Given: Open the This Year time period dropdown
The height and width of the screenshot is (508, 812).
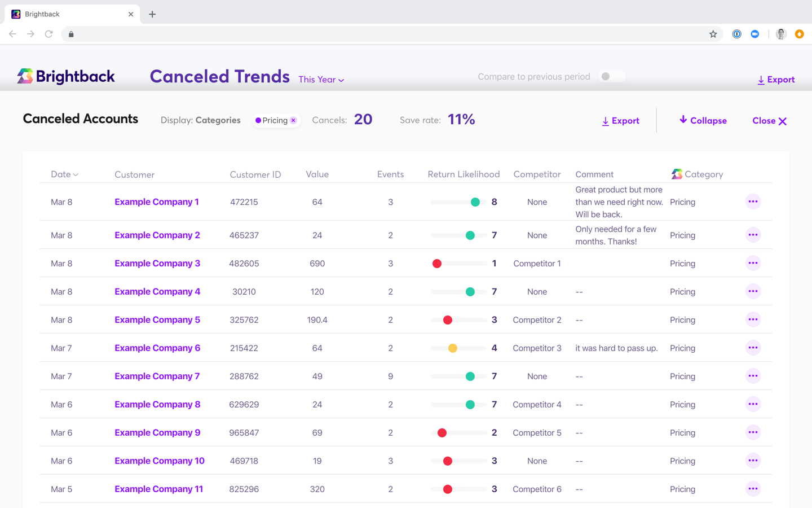Looking at the screenshot, I should 321,80.
